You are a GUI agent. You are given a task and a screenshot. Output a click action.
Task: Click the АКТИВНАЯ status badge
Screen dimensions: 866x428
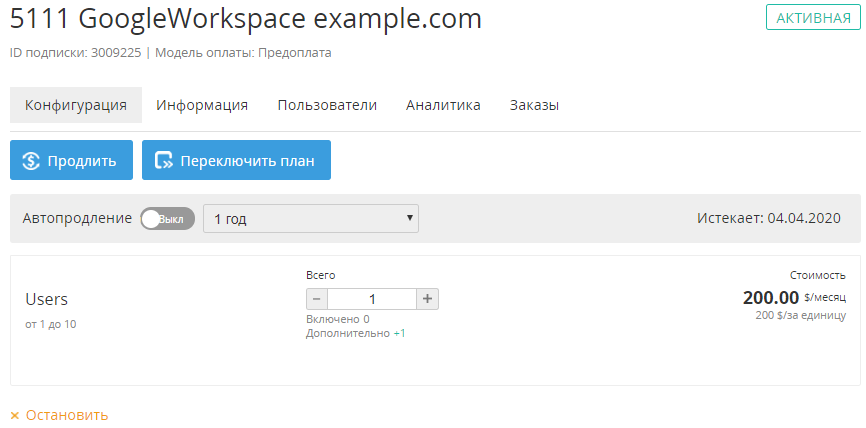coord(813,18)
